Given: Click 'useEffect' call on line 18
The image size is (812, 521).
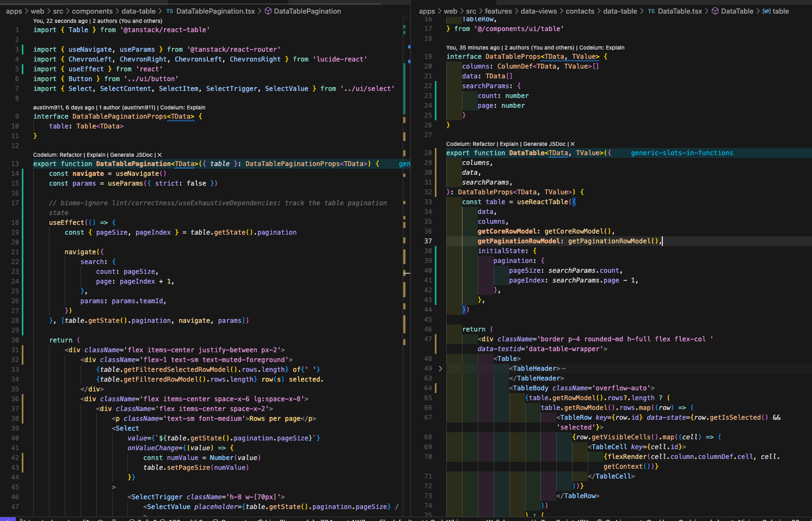Looking at the screenshot, I should pyautogui.click(x=66, y=223).
